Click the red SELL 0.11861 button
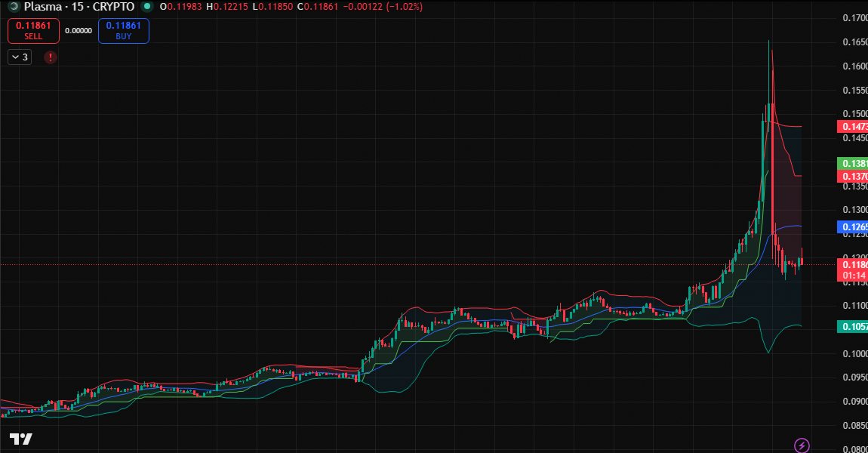Viewport: 868px width, 453px height. [x=33, y=31]
